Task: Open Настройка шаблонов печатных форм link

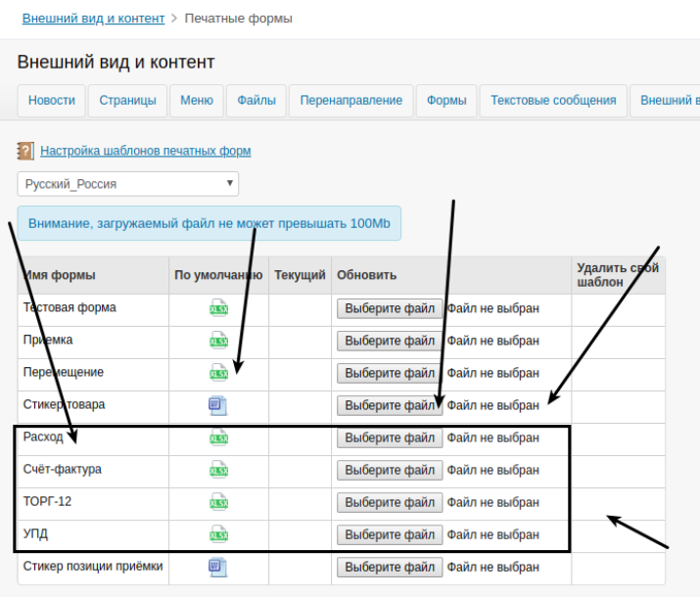Action: pyautogui.click(x=146, y=151)
